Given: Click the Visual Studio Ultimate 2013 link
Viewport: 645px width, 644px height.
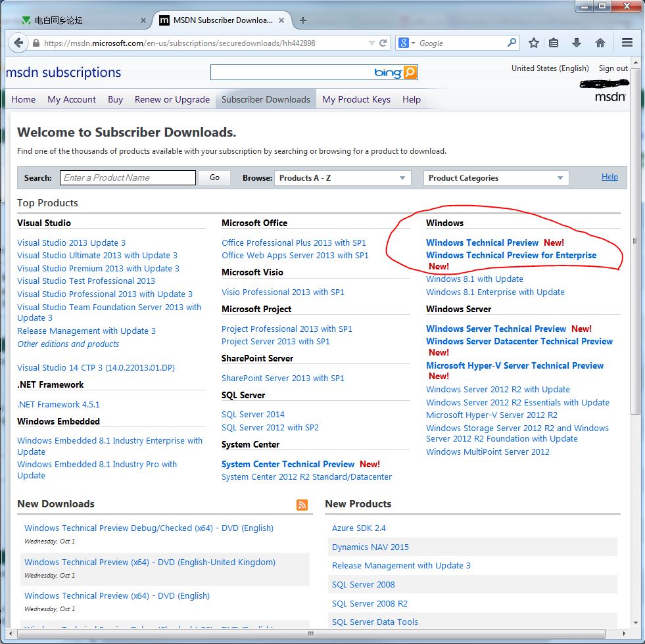Looking at the screenshot, I should coord(97,256).
